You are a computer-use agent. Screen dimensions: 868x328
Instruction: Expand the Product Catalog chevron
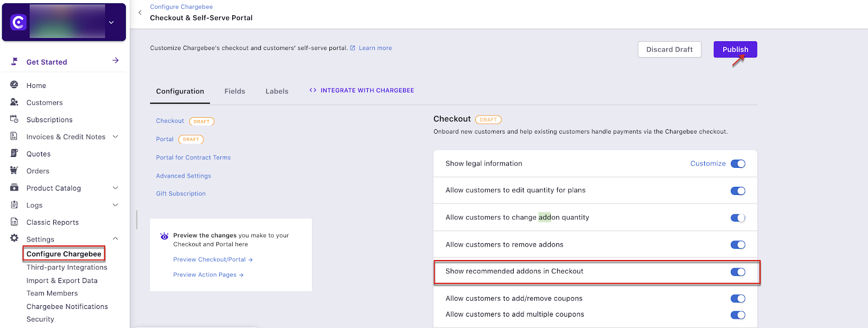(x=116, y=187)
